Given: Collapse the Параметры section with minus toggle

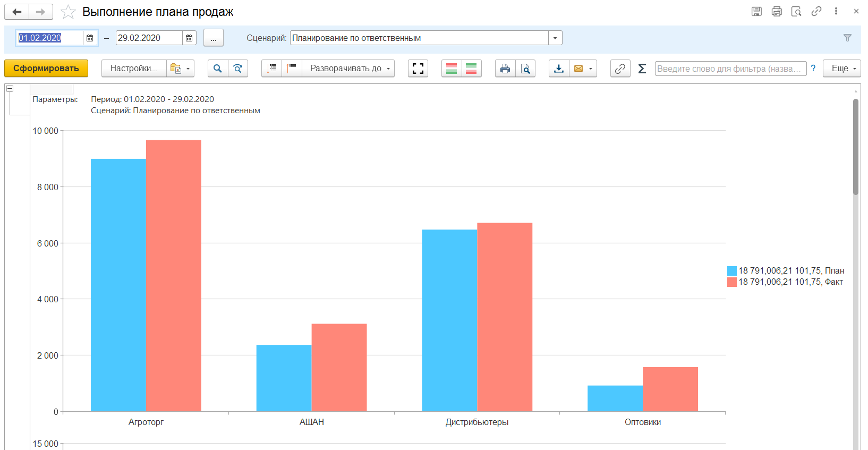Looking at the screenshot, I should [10, 89].
